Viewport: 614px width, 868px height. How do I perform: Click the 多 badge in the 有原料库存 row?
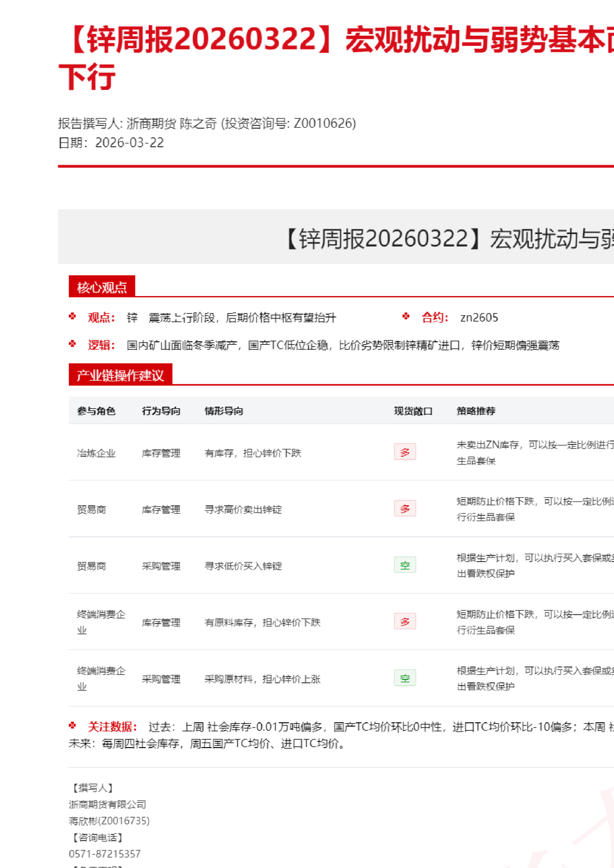pyautogui.click(x=405, y=622)
